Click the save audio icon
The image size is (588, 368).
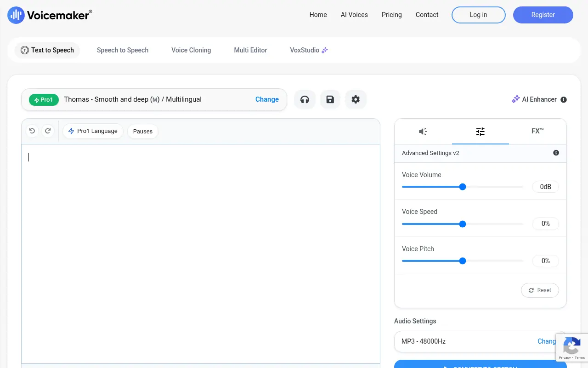tap(330, 99)
